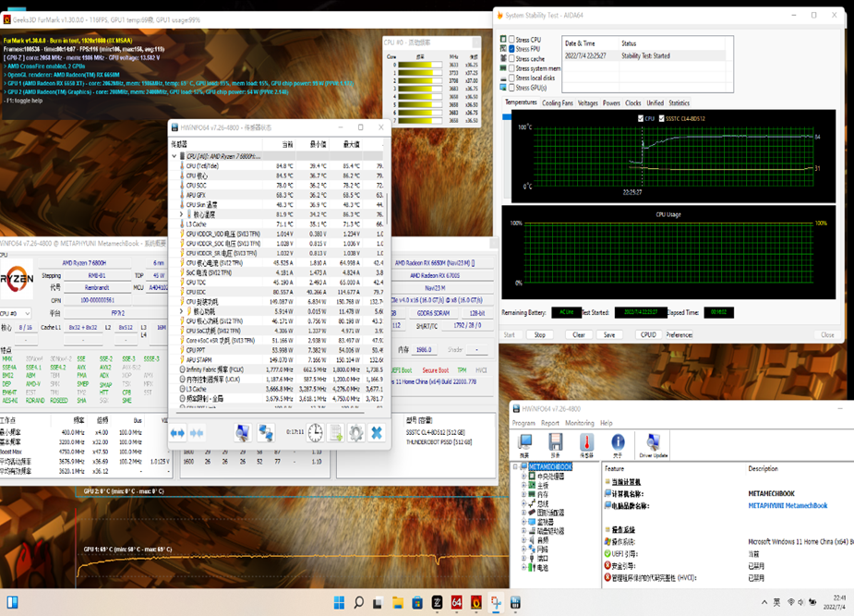Screen dimensions: 854x616
Task: Open the CPU #0 selector dropdown in the summary window
Action: click(16, 313)
